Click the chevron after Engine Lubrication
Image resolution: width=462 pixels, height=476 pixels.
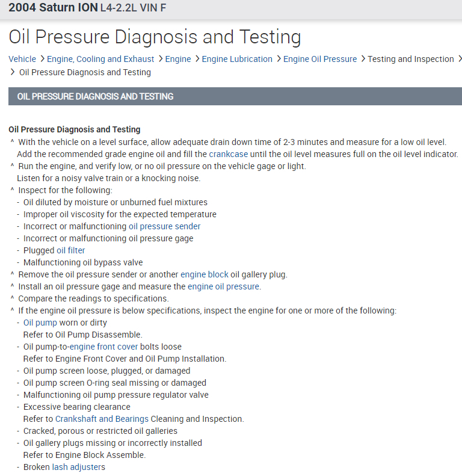278,59
